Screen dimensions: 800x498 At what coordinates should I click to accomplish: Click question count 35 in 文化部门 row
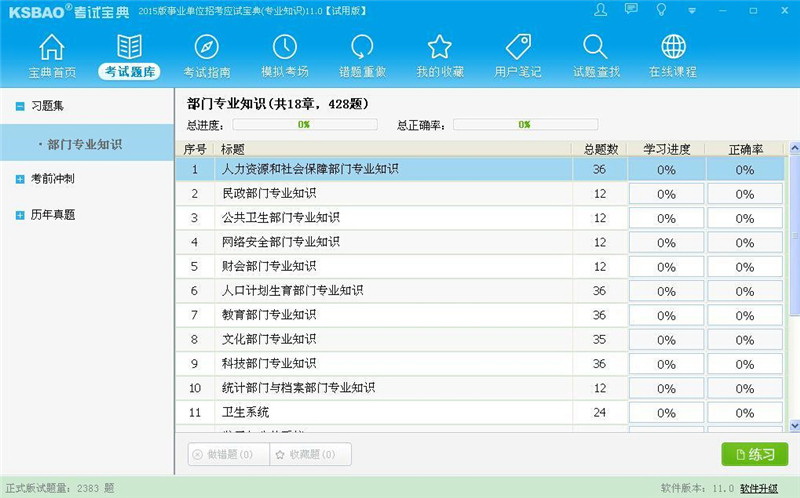(599, 339)
